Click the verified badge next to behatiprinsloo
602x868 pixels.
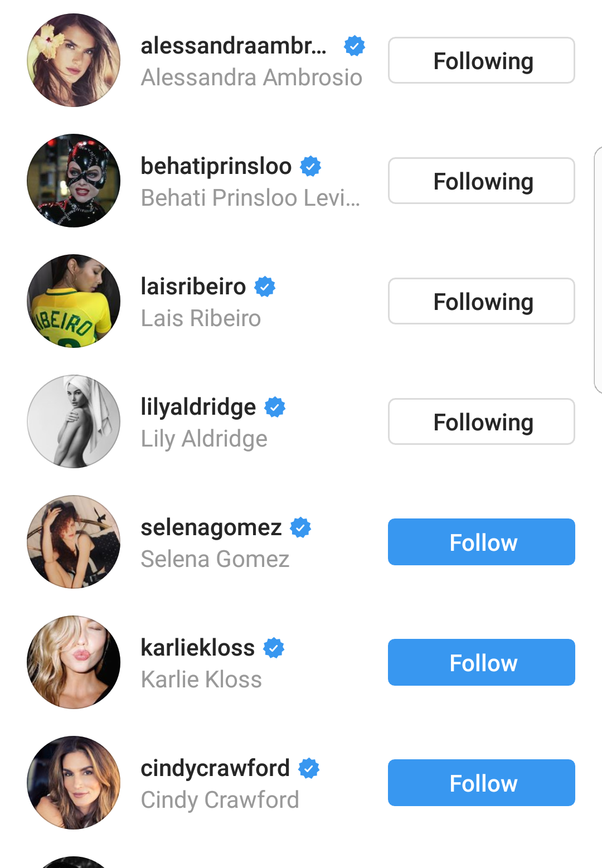[x=310, y=166]
